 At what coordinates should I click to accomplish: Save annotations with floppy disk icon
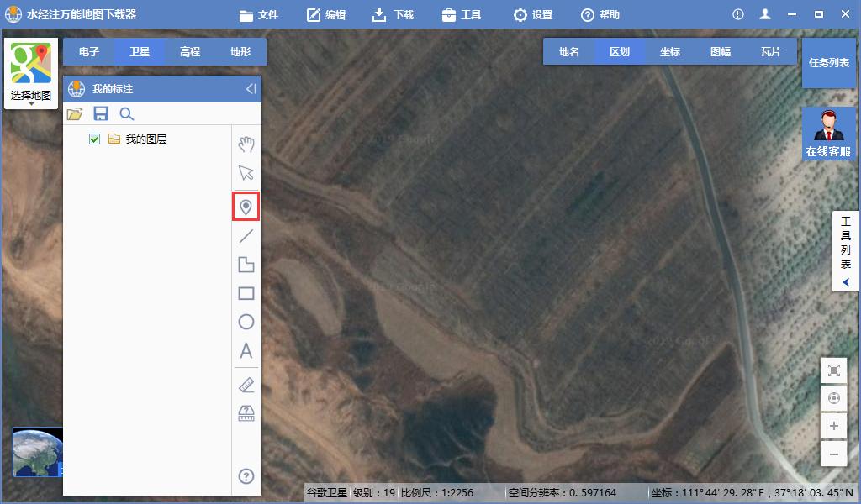(101, 113)
